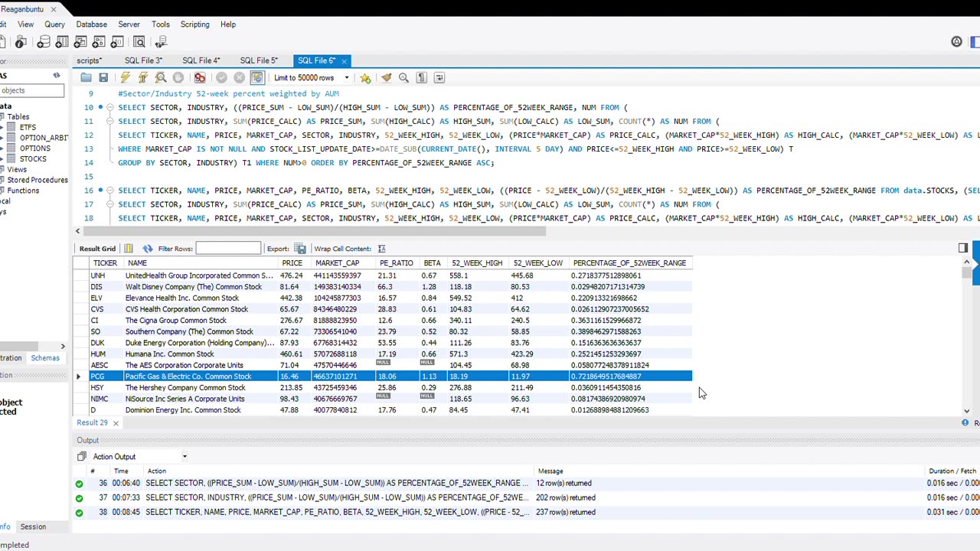Image resolution: width=980 pixels, height=551 pixels.
Task: Open the Query menu
Action: [x=54, y=24]
